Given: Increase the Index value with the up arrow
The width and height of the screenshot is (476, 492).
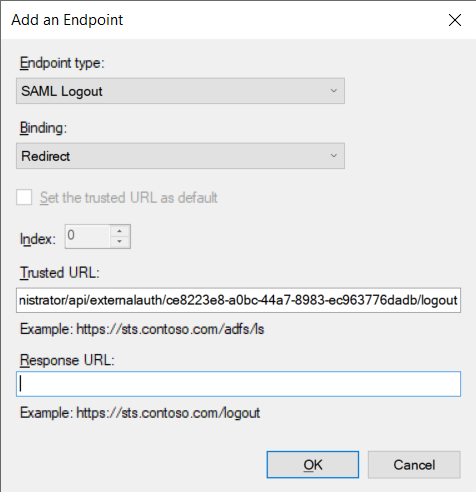Looking at the screenshot, I should pos(119,231).
